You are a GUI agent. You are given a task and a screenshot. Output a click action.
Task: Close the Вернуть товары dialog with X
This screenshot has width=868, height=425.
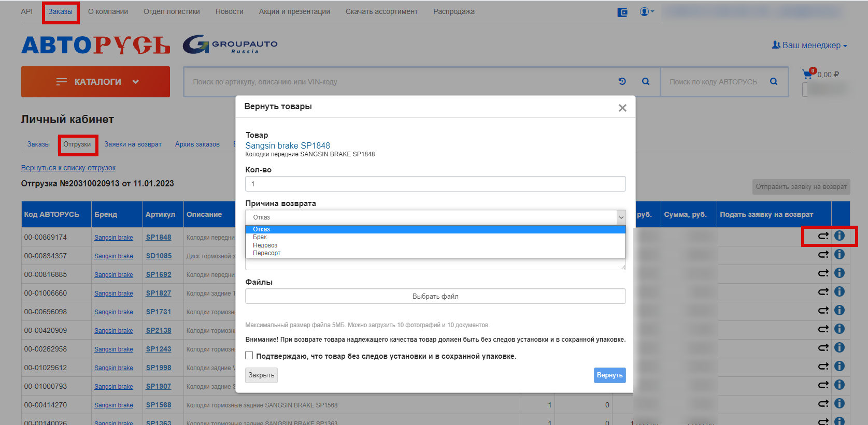click(x=622, y=108)
